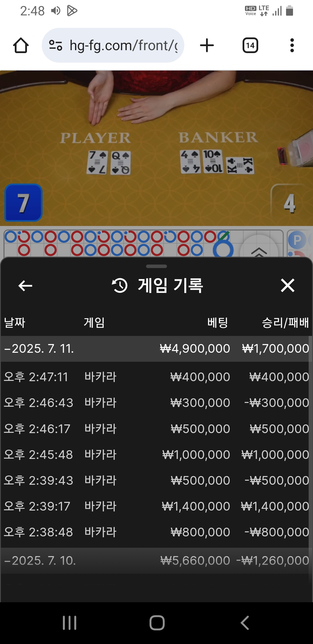
Task: Tap the history clock icon
Action: click(x=120, y=285)
